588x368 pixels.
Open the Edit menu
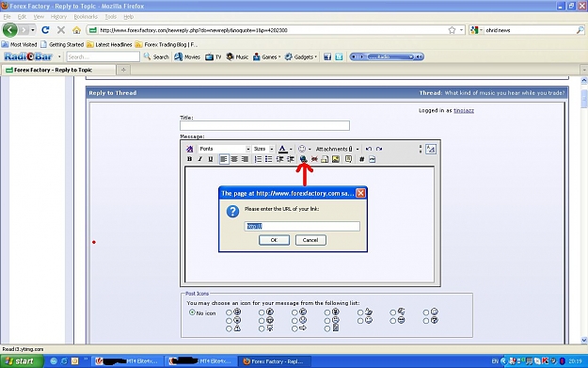point(23,17)
